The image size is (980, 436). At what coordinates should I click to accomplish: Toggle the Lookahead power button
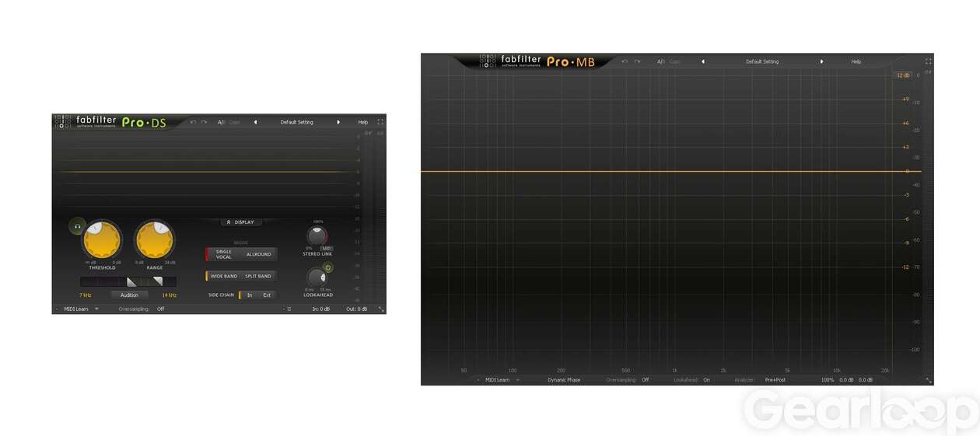click(x=328, y=267)
